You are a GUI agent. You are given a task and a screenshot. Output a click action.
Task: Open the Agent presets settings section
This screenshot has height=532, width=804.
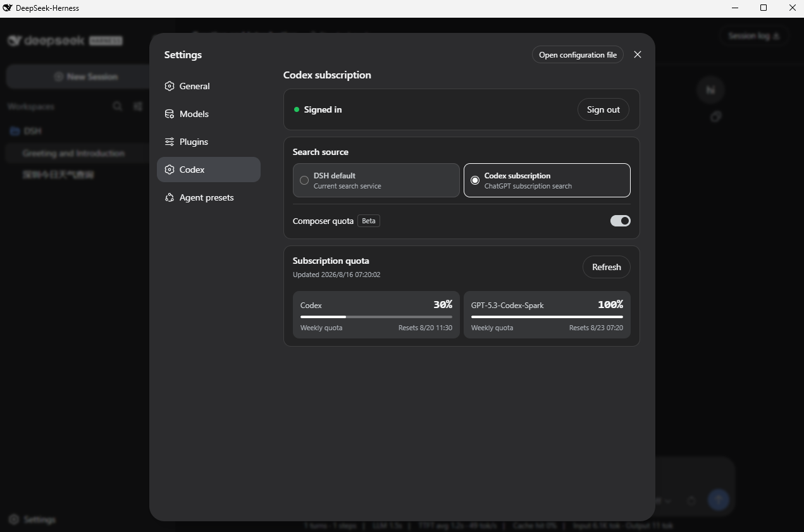209,197
